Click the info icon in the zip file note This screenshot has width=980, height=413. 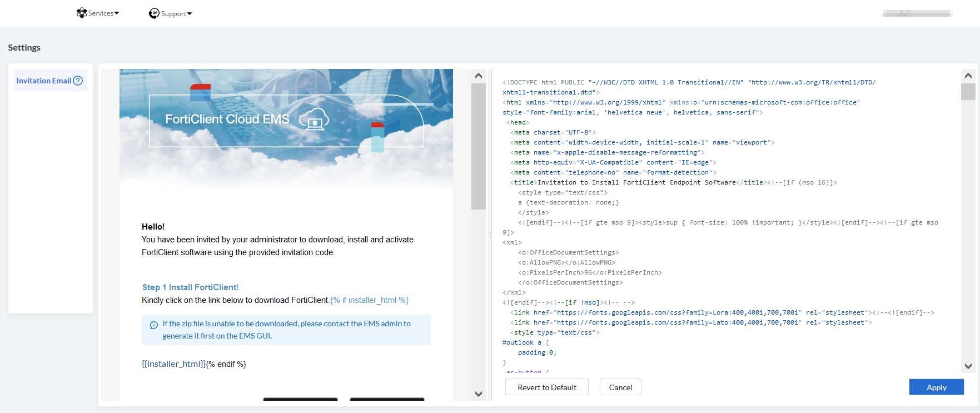(154, 325)
